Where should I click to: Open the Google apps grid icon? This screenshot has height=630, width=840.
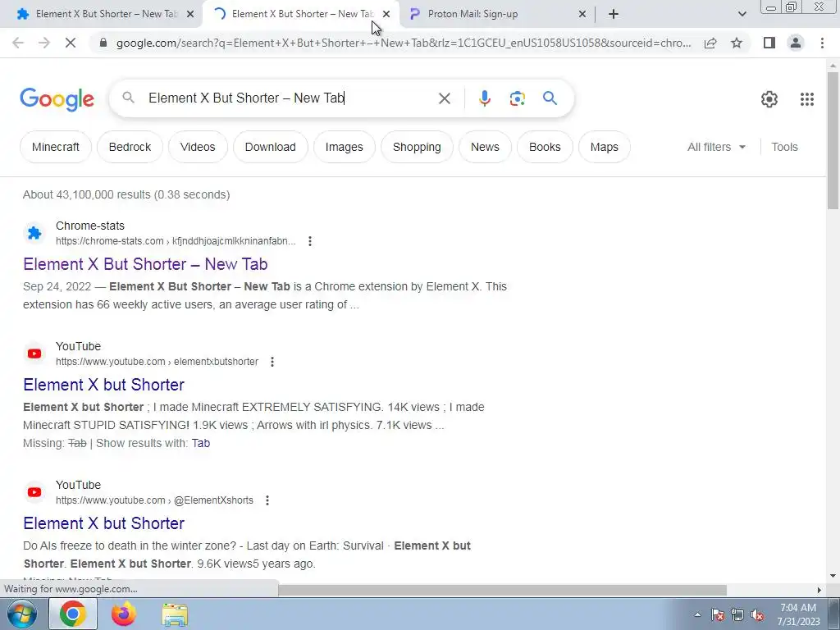[807, 99]
